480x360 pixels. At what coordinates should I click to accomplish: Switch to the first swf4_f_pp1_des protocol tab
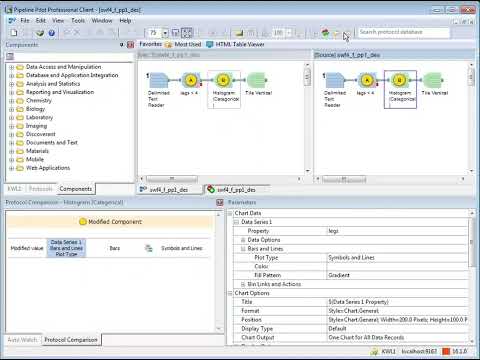click(169, 190)
